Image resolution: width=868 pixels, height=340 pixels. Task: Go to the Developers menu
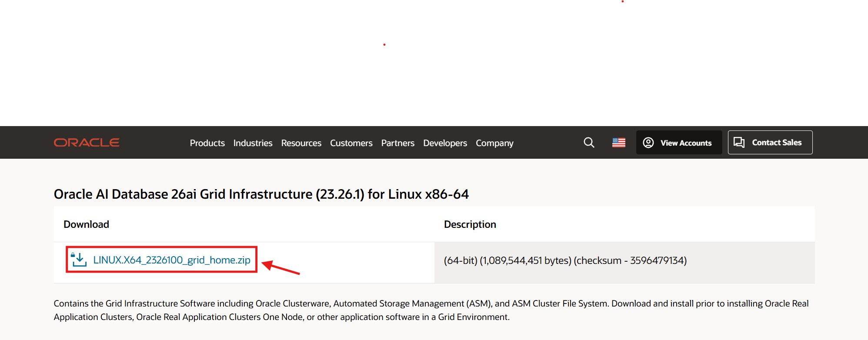click(x=445, y=143)
